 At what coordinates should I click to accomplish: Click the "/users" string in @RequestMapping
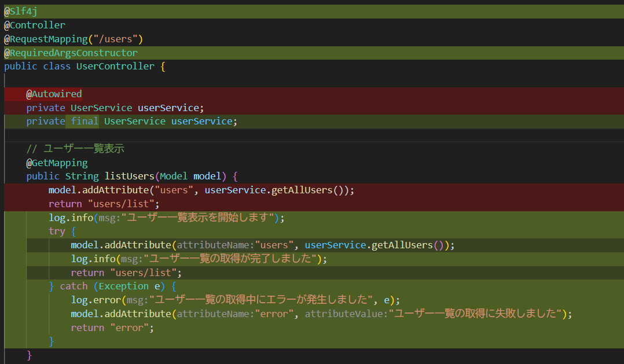[x=115, y=39]
